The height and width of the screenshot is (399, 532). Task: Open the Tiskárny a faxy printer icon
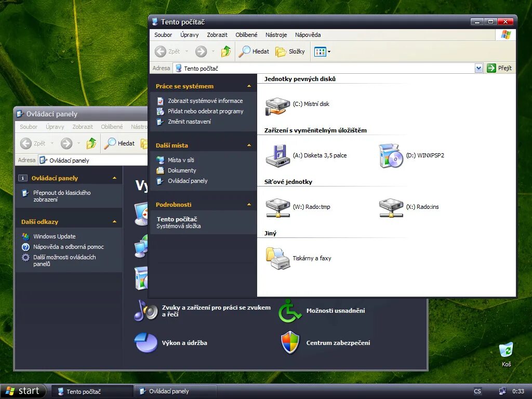pyautogui.click(x=277, y=259)
